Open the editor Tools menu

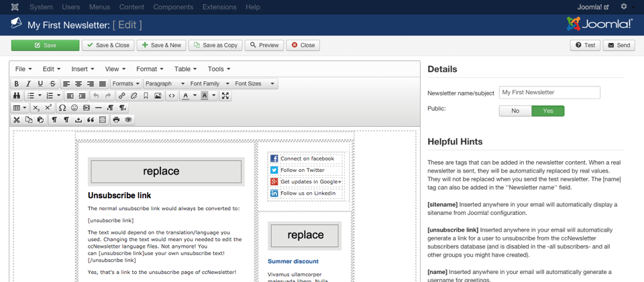219,69
